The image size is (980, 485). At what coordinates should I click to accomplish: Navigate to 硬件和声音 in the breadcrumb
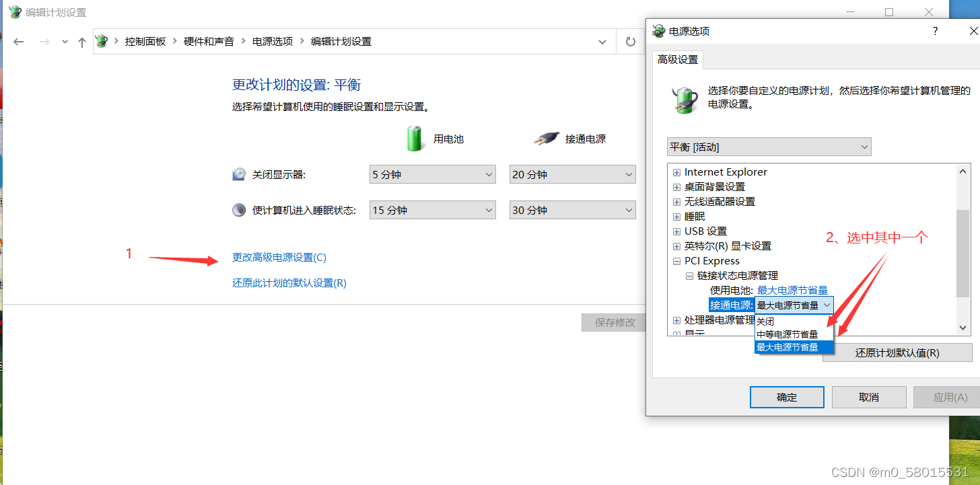tap(209, 41)
